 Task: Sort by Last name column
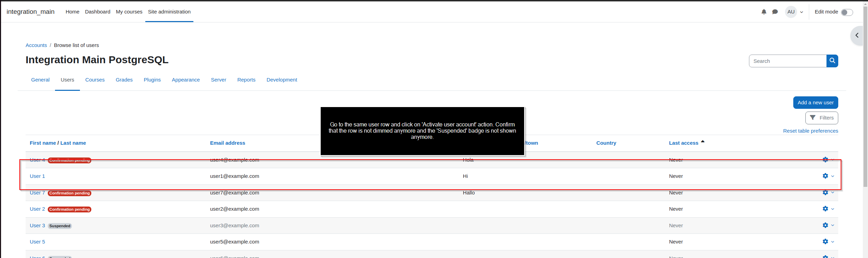tap(73, 143)
